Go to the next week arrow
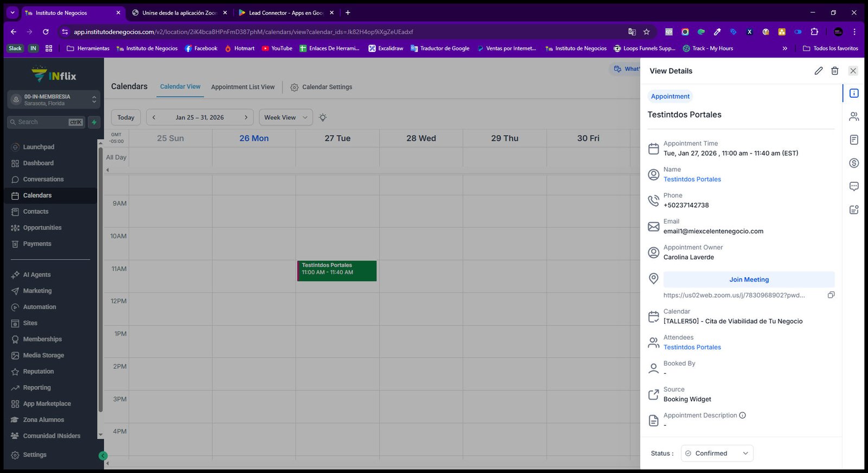Image resolution: width=868 pixels, height=473 pixels. (246, 118)
